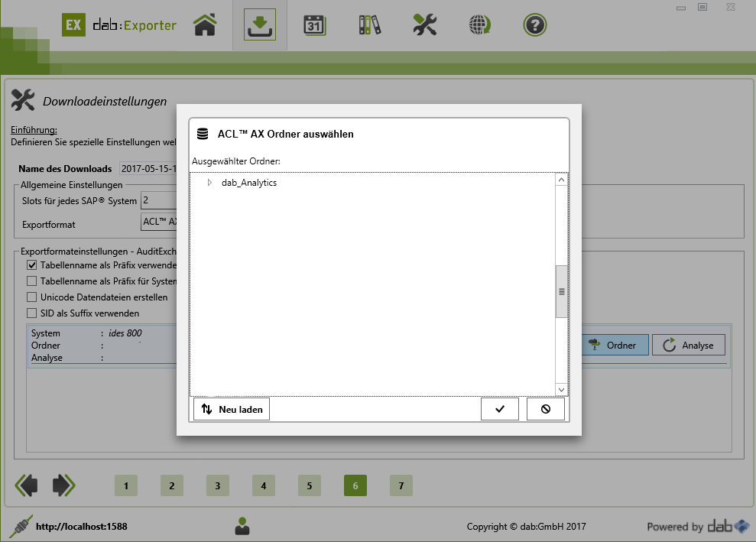This screenshot has height=542, width=756.
Task: Maximize the application window
Action: 702,7
